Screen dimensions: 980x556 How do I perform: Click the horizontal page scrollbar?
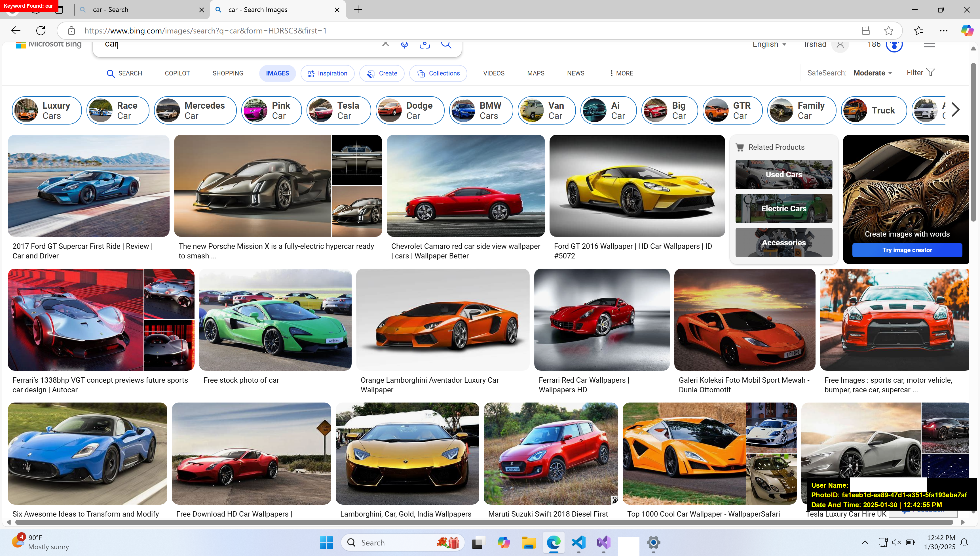point(484,522)
